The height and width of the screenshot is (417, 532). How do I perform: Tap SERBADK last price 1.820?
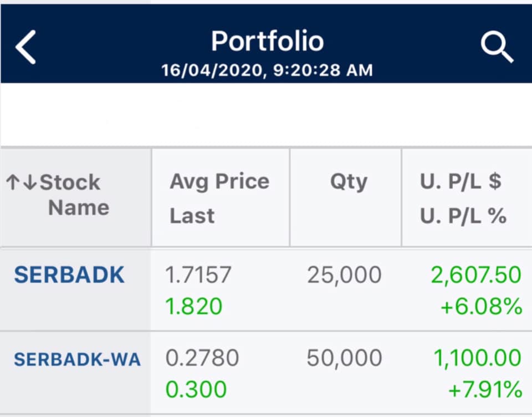[194, 306]
